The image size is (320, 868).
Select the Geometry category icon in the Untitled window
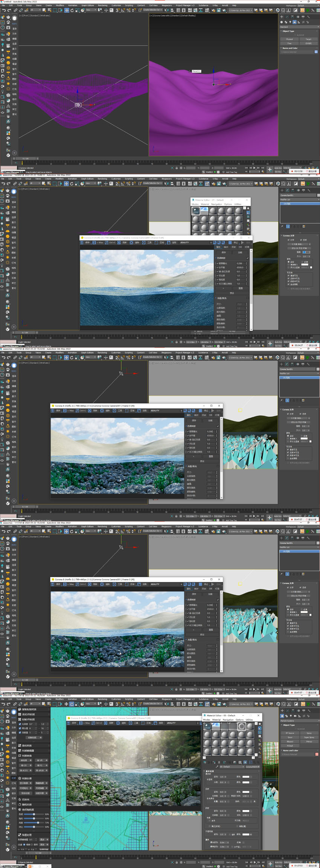pyautogui.click(x=282, y=22)
